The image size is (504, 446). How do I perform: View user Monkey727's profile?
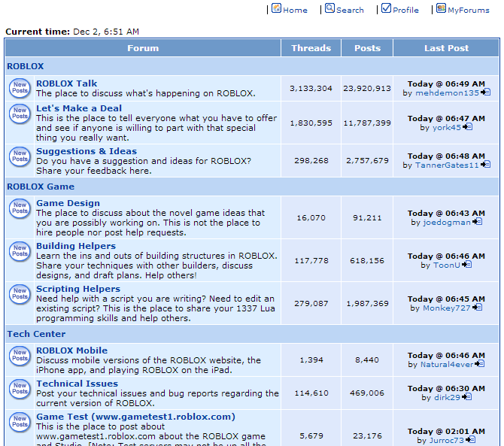pyautogui.click(x=447, y=308)
